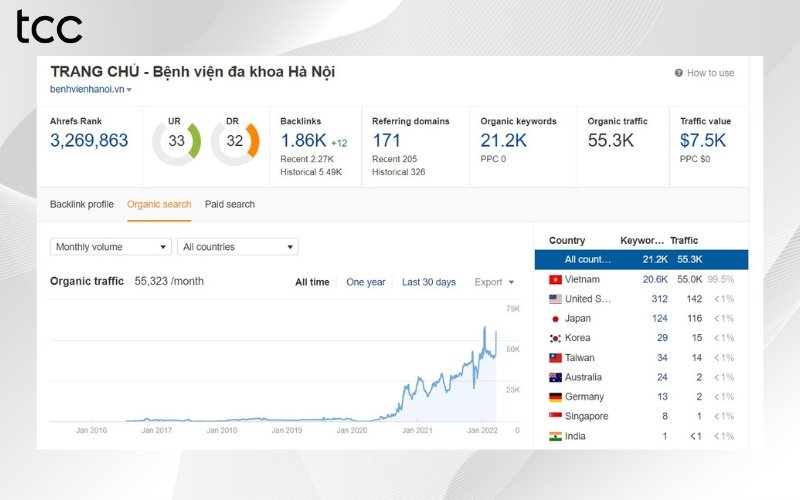Click the Organic keywords 21.2K value
Screen dimensions: 800x500
(x=504, y=140)
